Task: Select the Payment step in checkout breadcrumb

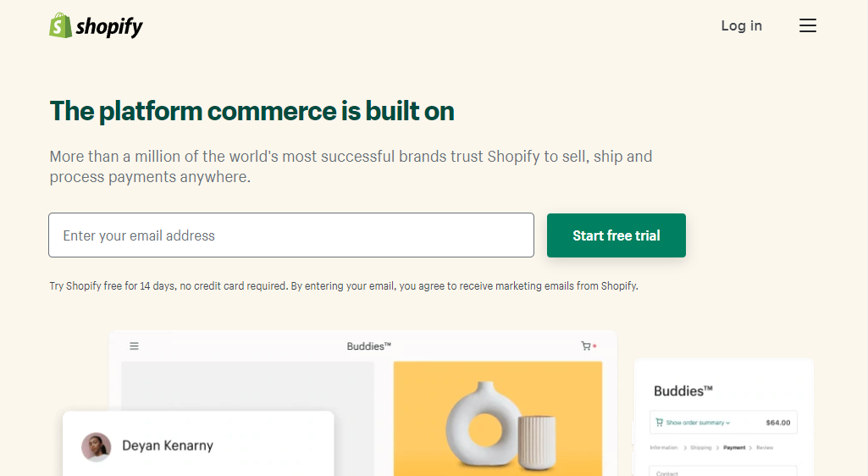Action: click(734, 447)
